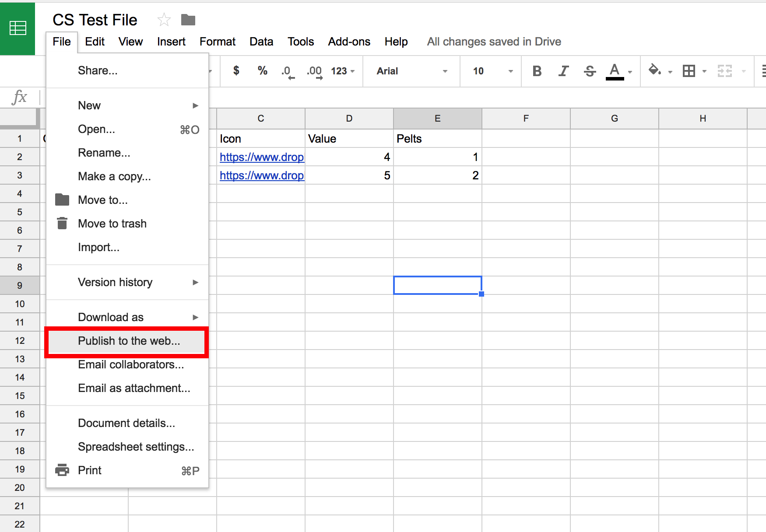
Task: Format as currency with dollar icon
Action: (236, 70)
